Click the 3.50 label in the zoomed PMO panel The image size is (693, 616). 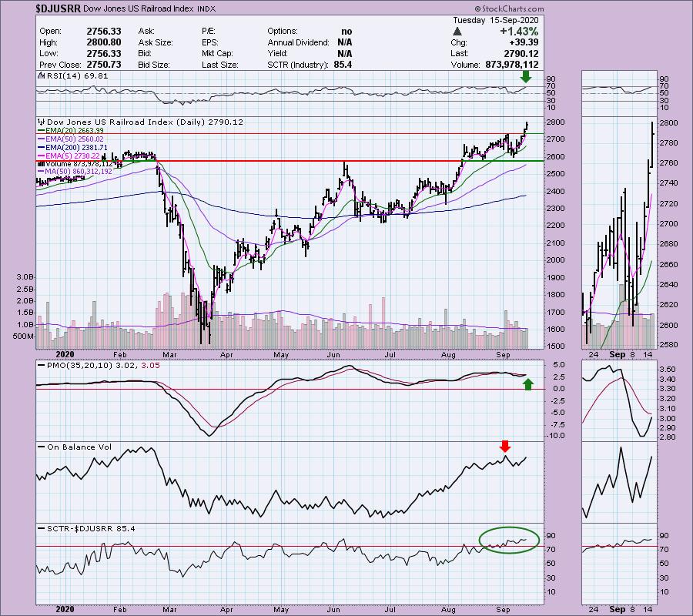(668, 370)
